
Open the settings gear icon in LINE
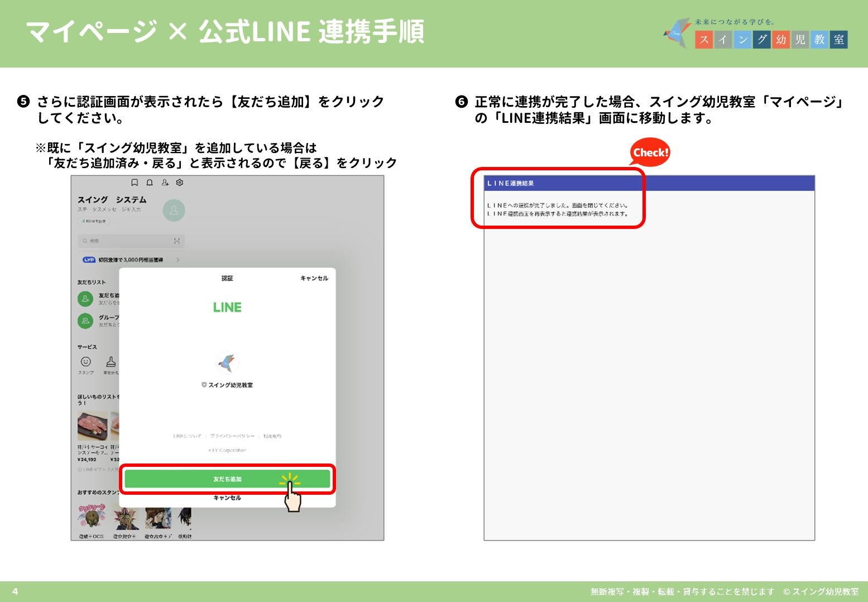point(180,183)
